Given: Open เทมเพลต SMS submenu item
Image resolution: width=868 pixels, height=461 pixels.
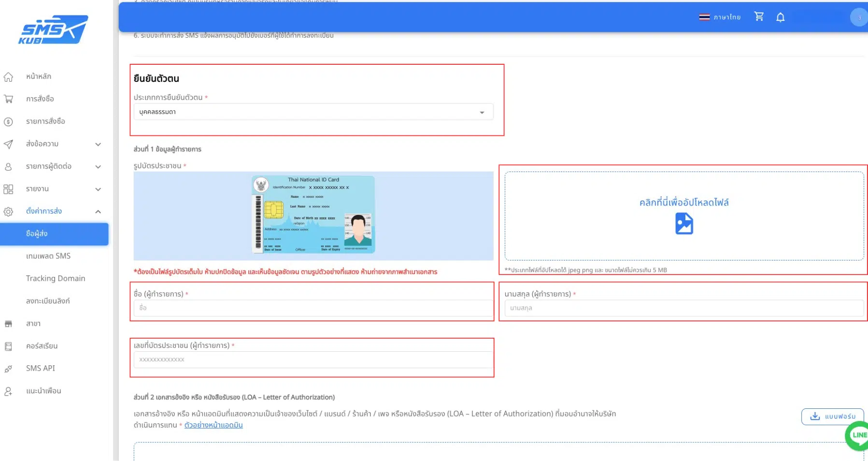Looking at the screenshot, I should (x=48, y=256).
